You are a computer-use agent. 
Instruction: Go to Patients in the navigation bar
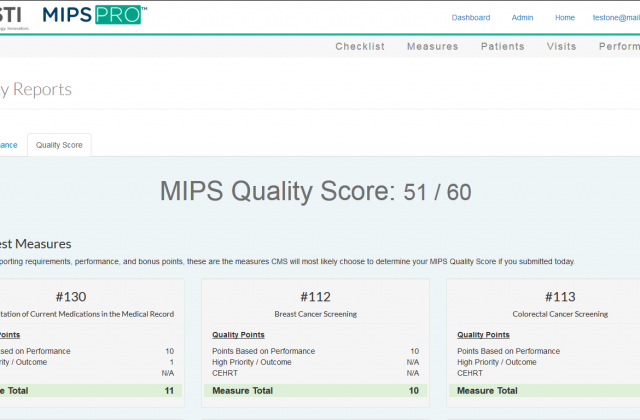(502, 47)
